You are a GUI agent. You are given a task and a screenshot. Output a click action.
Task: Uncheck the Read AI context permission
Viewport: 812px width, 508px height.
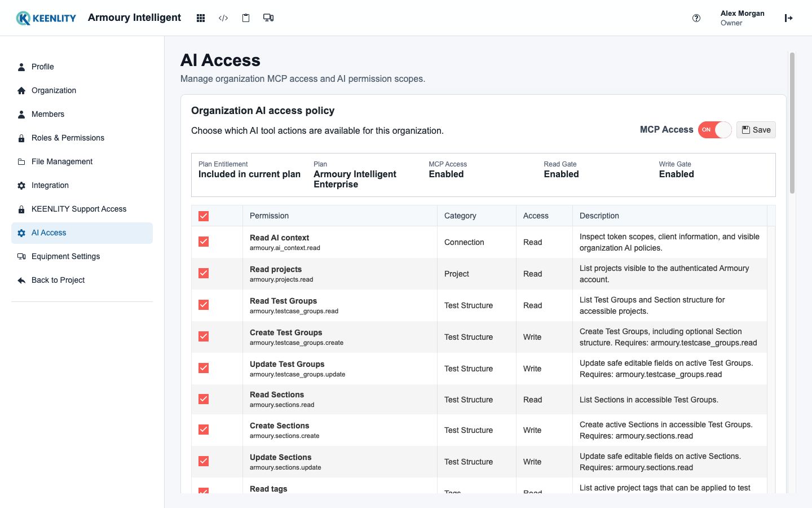[x=204, y=242]
